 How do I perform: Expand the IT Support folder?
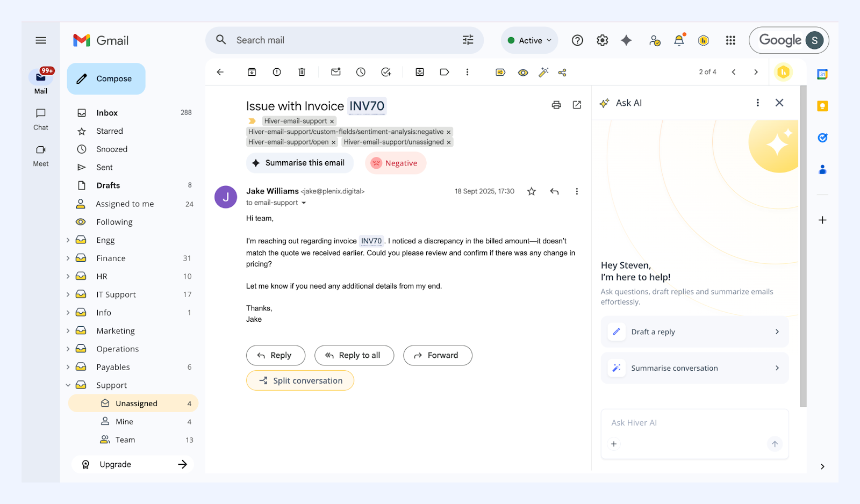pos(68,294)
